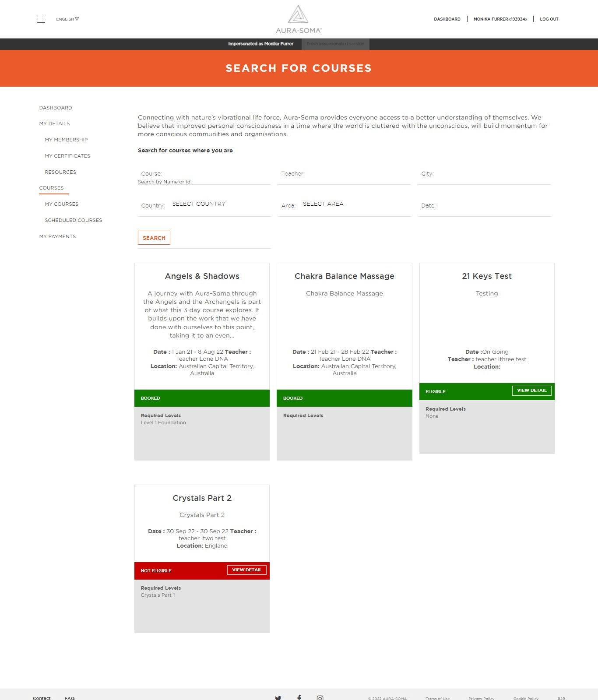Focus the City input field
598x700 pixels.
click(484, 174)
